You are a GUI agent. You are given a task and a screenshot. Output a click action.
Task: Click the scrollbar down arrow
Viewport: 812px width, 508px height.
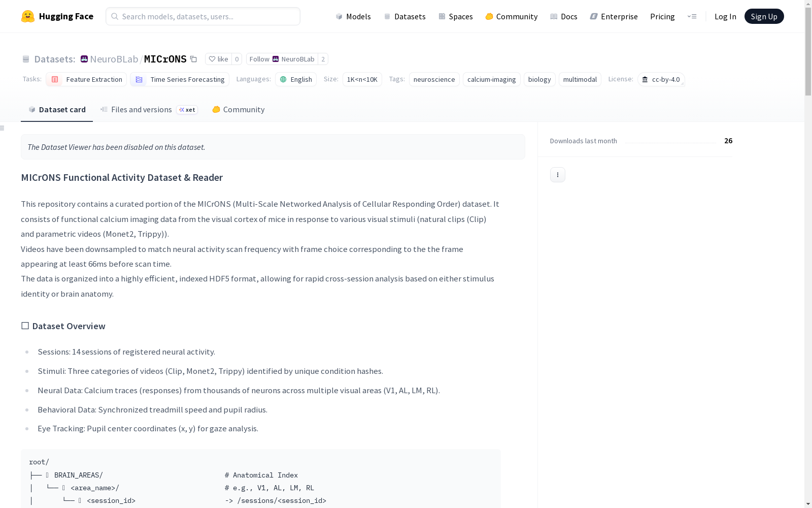[808, 504]
